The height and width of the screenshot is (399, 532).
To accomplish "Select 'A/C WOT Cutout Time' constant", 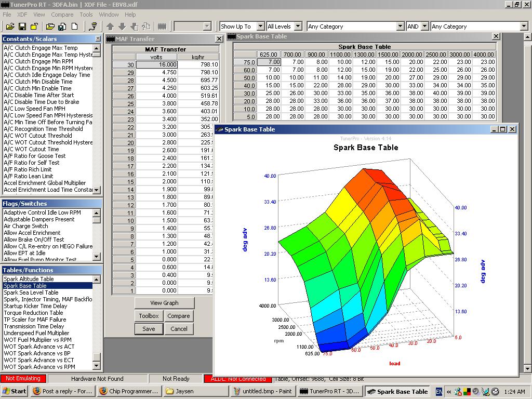I will pos(31,149).
